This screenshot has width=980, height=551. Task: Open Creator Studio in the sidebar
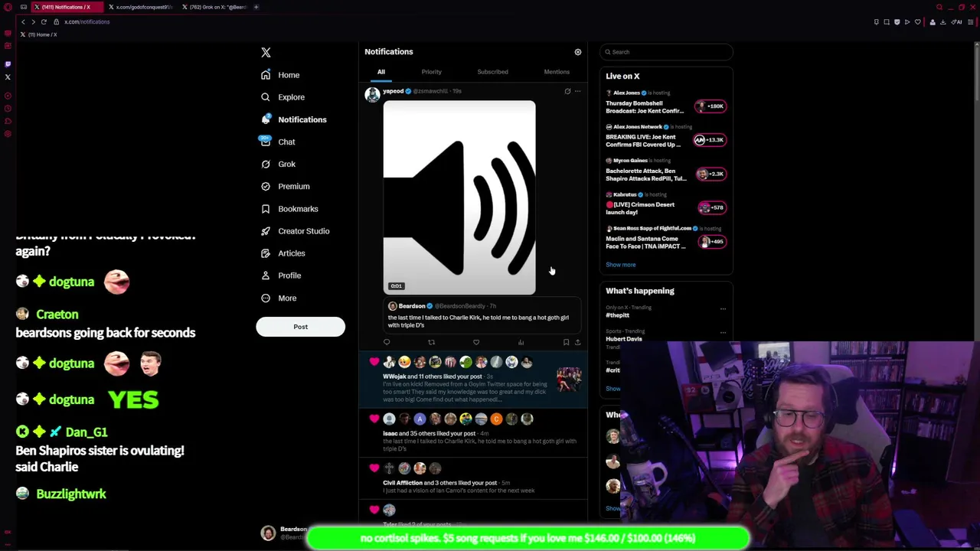point(296,230)
